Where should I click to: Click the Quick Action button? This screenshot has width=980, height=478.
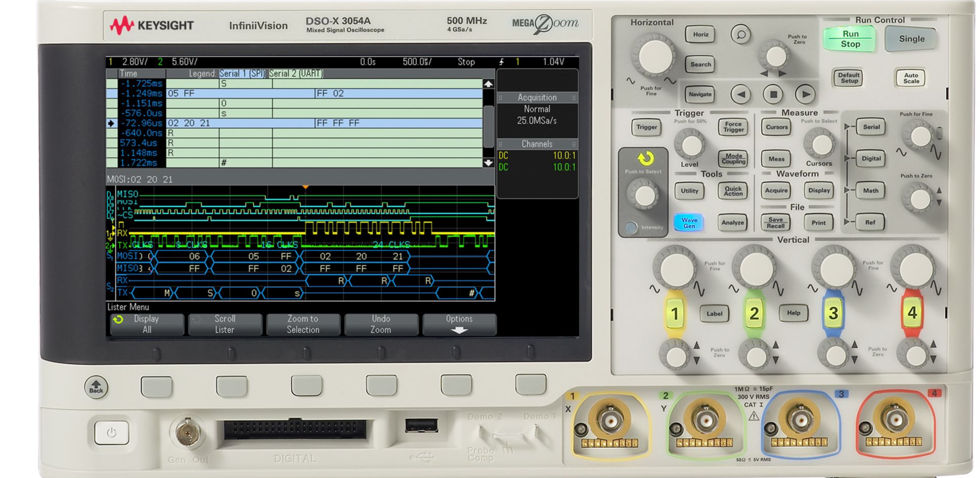733,190
